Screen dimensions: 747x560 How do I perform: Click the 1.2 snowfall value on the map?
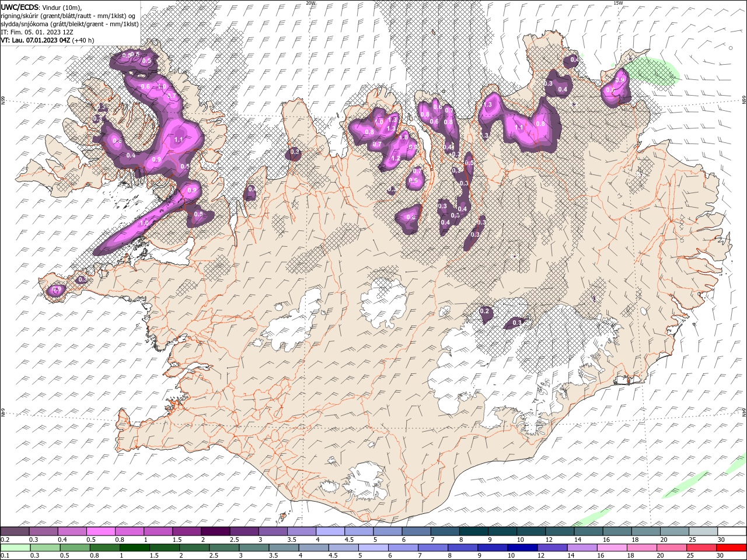point(395,159)
